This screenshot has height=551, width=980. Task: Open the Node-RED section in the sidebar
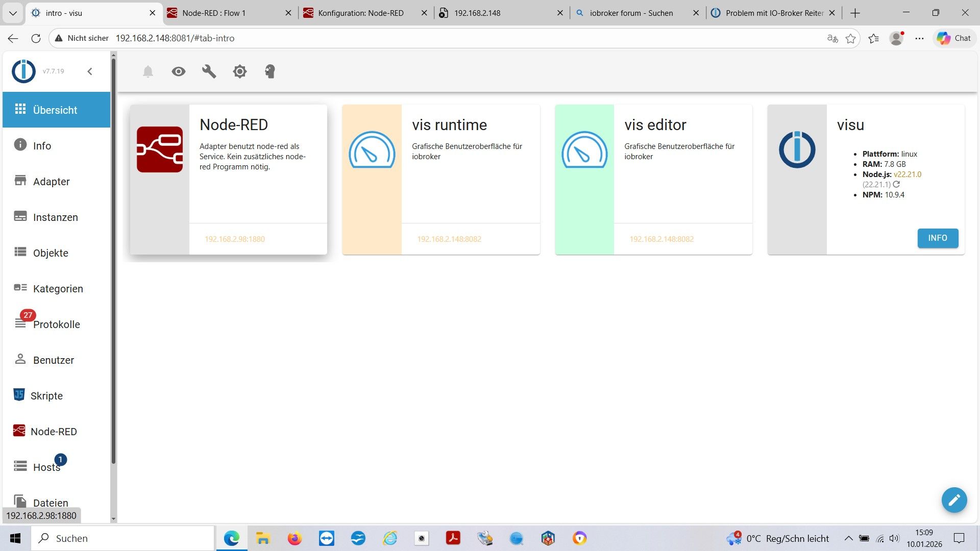[x=53, y=431]
